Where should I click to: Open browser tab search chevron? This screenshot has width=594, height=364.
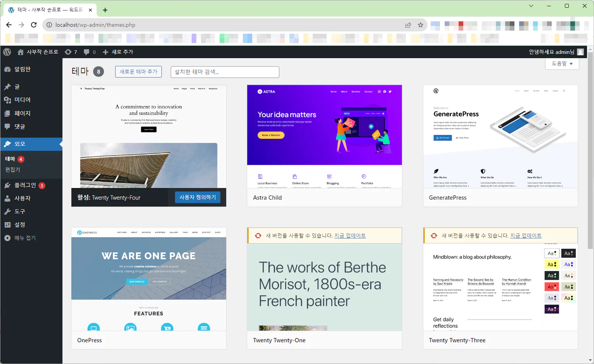point(531,6)
